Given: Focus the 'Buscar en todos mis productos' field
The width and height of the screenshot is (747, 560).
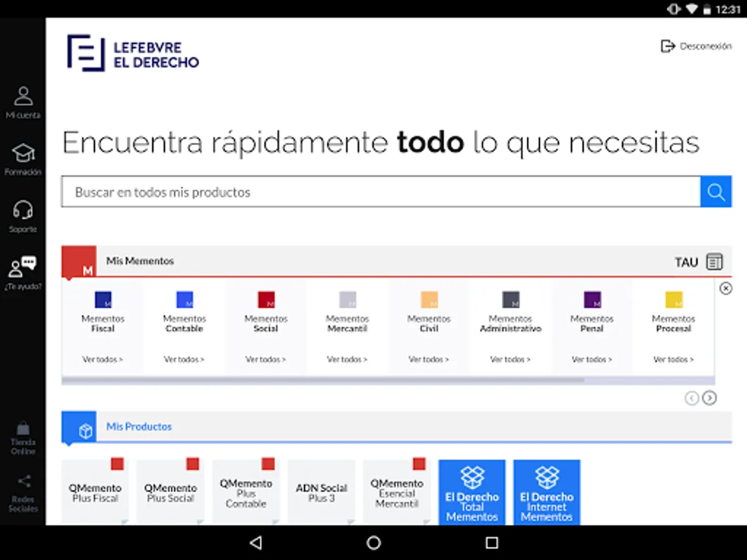Looking at the screenshot, I should [x=381, y=192].
